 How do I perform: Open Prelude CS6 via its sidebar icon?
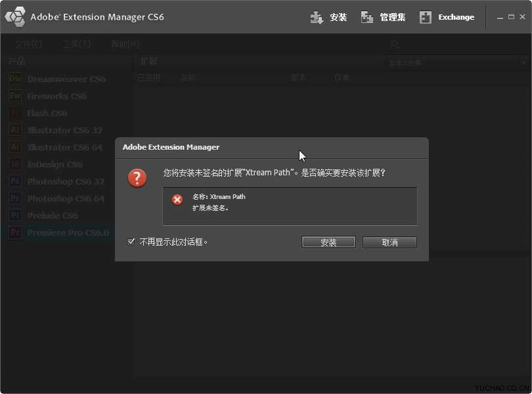pyautogui.click(x=14, y=215)
